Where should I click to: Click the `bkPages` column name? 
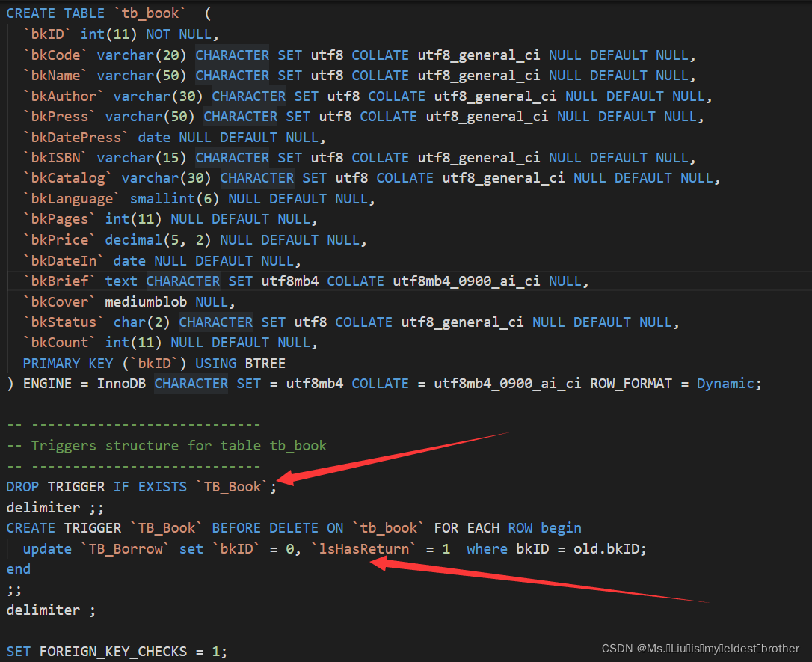(x=60, y=219)
